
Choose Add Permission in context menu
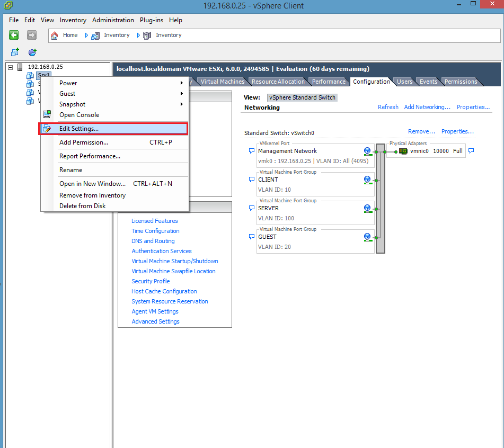point(114,142)
